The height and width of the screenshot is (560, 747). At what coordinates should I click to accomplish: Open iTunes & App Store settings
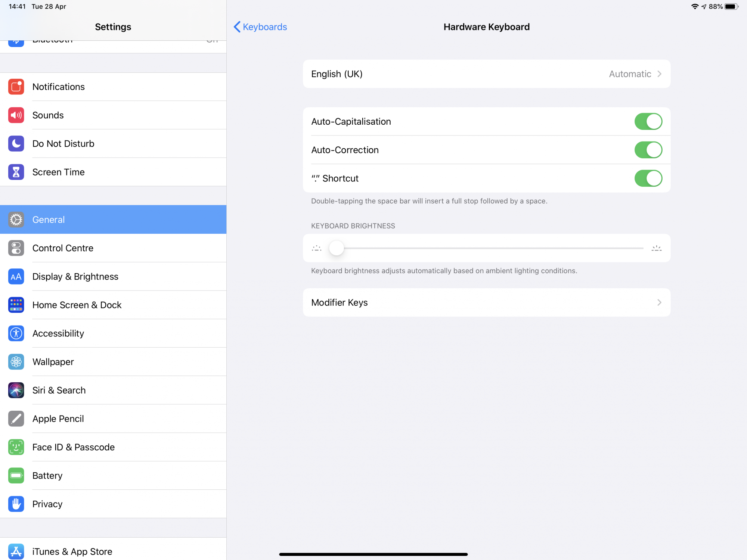72,551
